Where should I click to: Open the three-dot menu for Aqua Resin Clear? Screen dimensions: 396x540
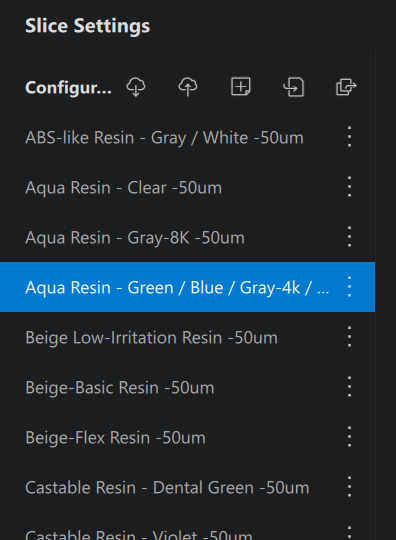[350, 187]
